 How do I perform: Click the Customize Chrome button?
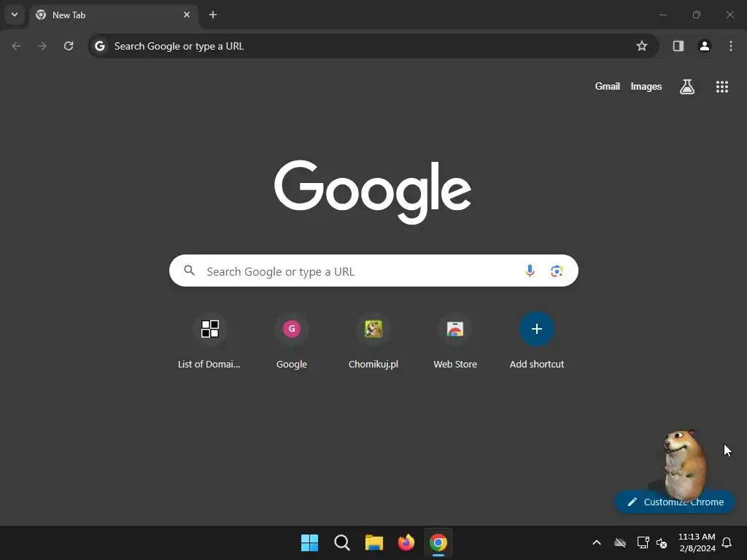coord(675,502)
